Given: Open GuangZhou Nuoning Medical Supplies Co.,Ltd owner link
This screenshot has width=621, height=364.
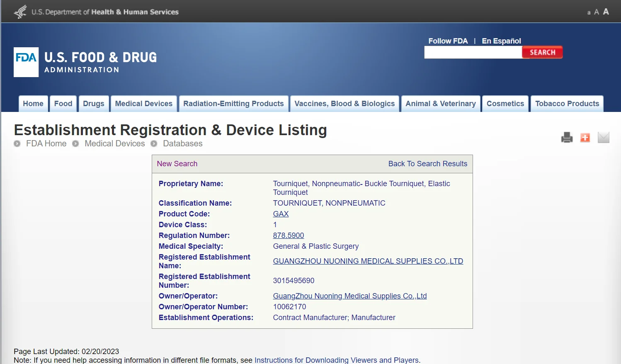Looking at the screenshot, I should pos(350,296).
